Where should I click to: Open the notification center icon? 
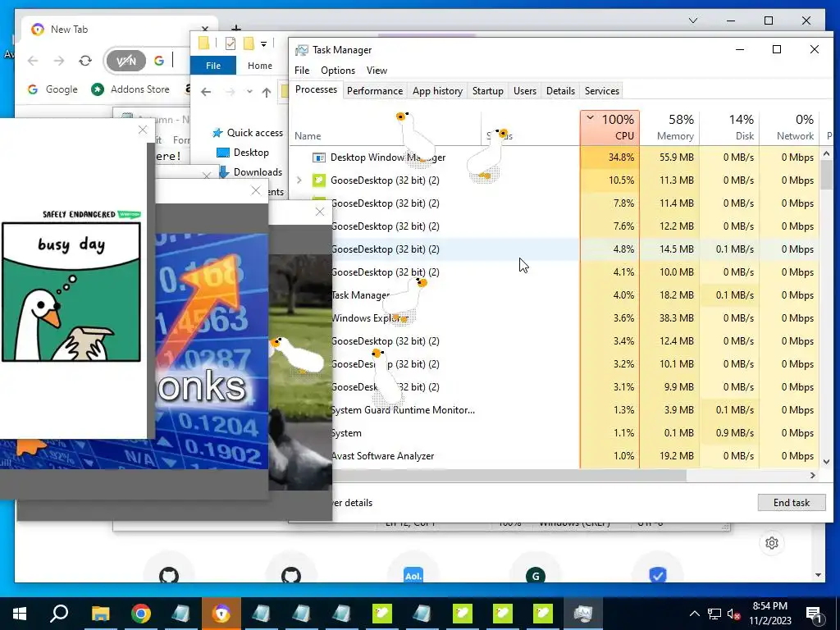814,614
